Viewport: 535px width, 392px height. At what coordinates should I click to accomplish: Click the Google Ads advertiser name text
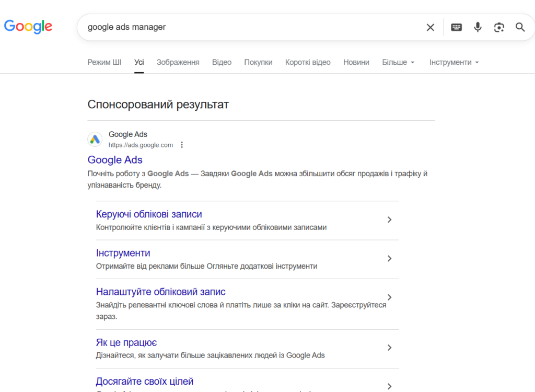(127, 134)
